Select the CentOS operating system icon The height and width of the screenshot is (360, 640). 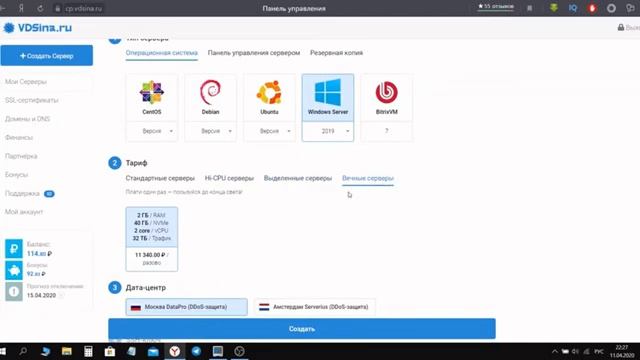click(151, 92)
